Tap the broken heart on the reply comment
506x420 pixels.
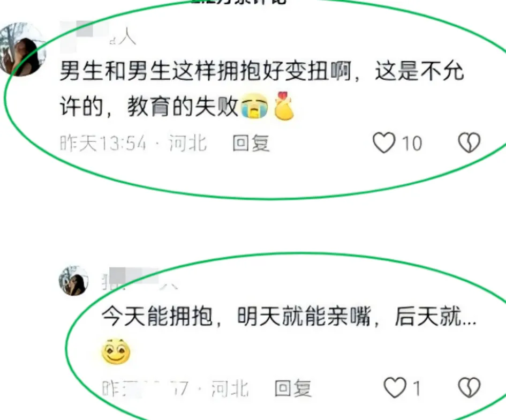(x=469, y=387)
